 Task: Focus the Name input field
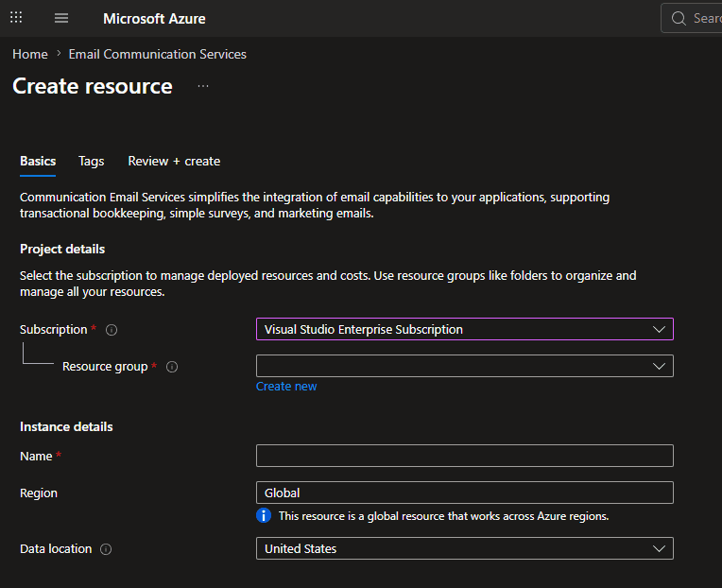coord(465,456)
